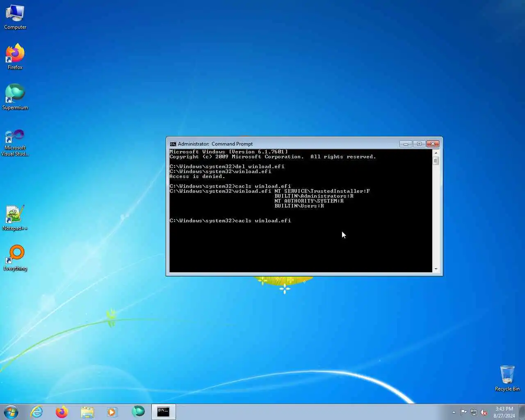Click the Show desktop strip
The width and height of the screenshot is (525, 420).
coord(522,412)
